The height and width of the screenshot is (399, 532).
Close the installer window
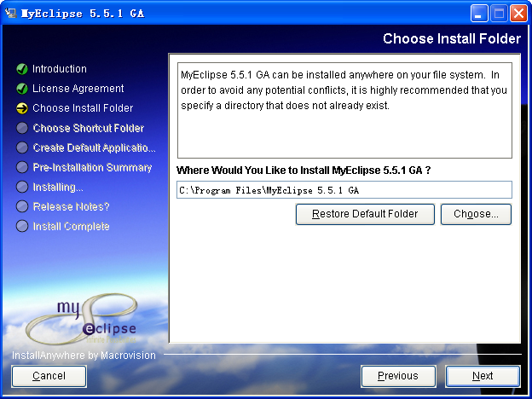pos(518,14)
